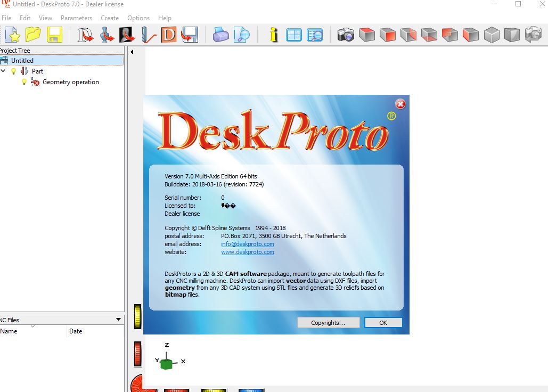Open Print Preview magnifier icon

(x=242, y=35)
